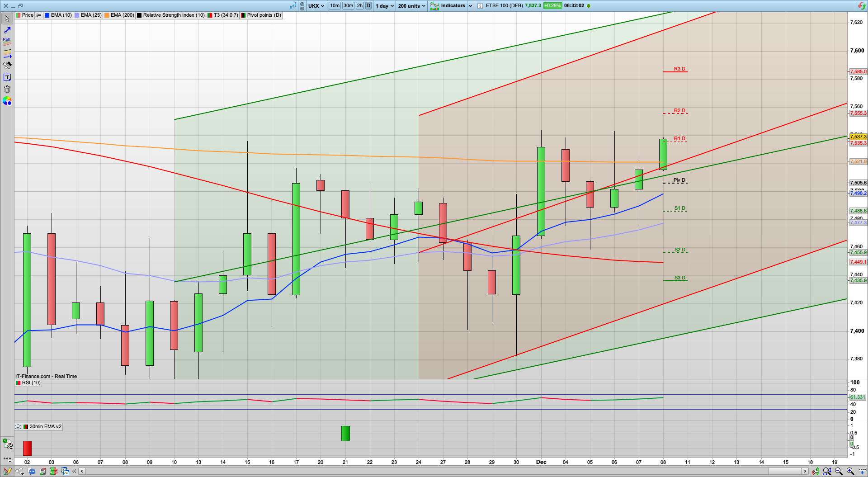868x477 pixels.
Task: Click the chain link charts icon
Action: coord(302,6)
